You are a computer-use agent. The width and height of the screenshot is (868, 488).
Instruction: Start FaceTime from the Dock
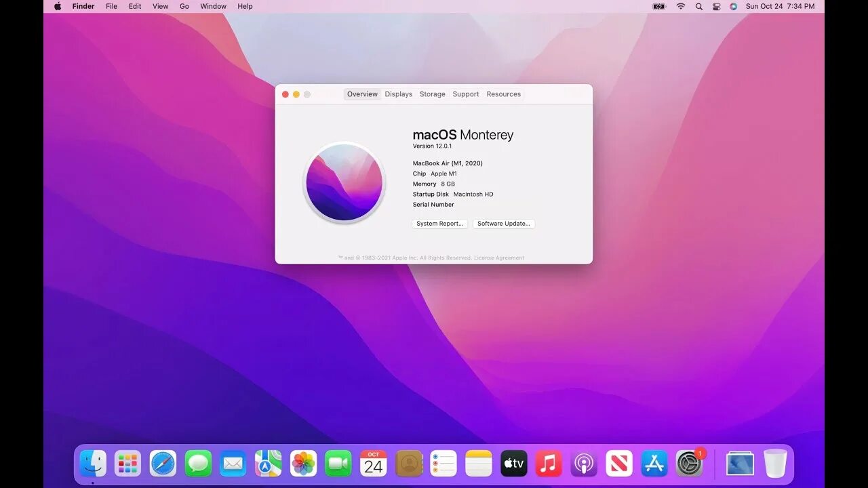tap(338, 464)
